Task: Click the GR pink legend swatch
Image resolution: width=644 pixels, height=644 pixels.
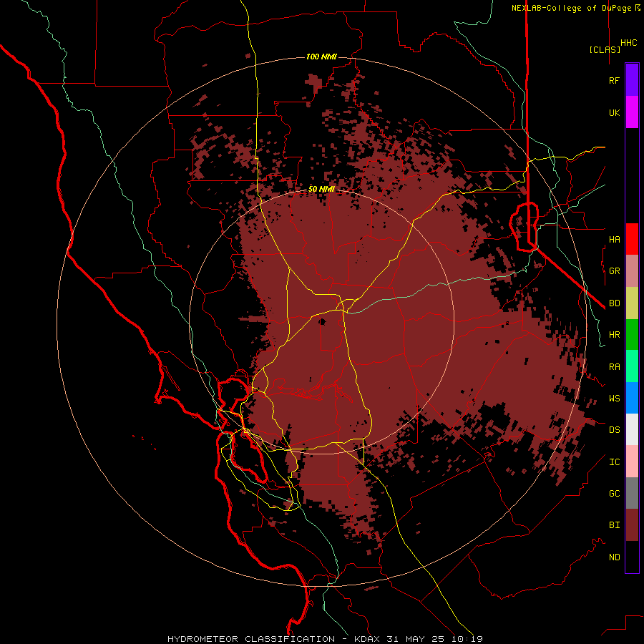Action: click(x=632, y=271)
